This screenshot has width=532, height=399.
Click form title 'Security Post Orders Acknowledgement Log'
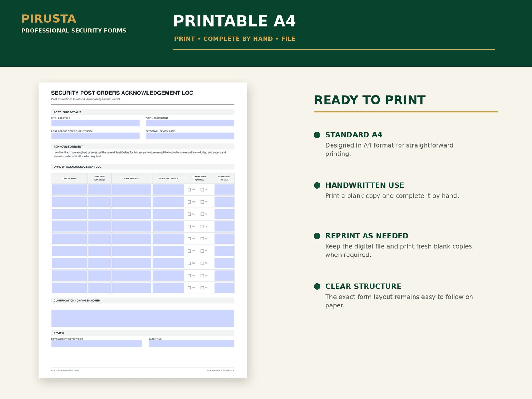pyautogui.click(x=122, y=93)
